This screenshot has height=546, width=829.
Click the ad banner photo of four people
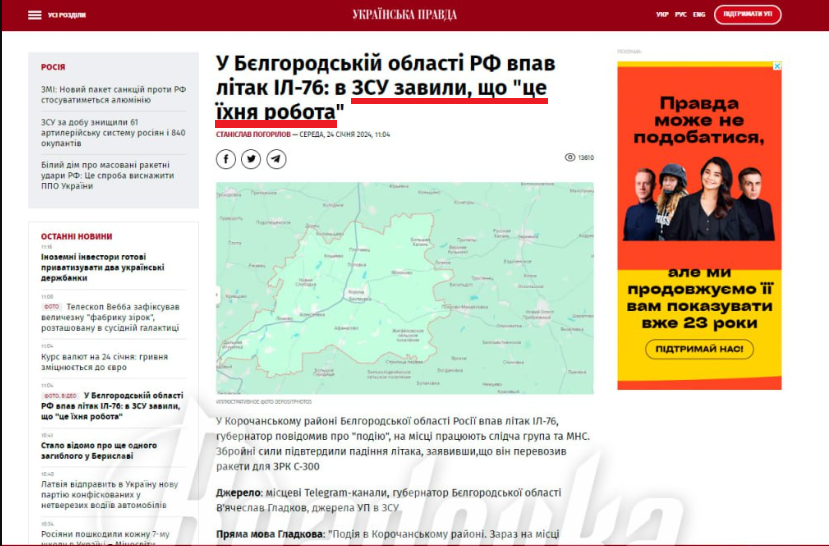point(699,199)
